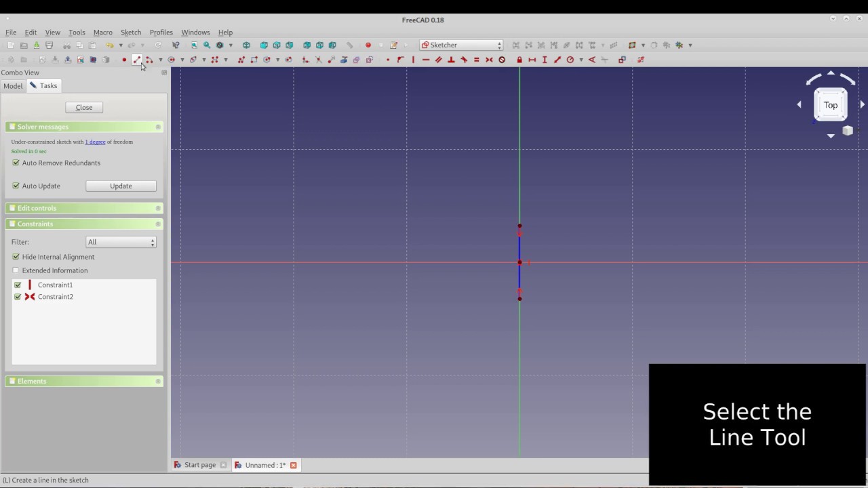
Task: Enable the Extended Information checkbox
Action: 16,270
